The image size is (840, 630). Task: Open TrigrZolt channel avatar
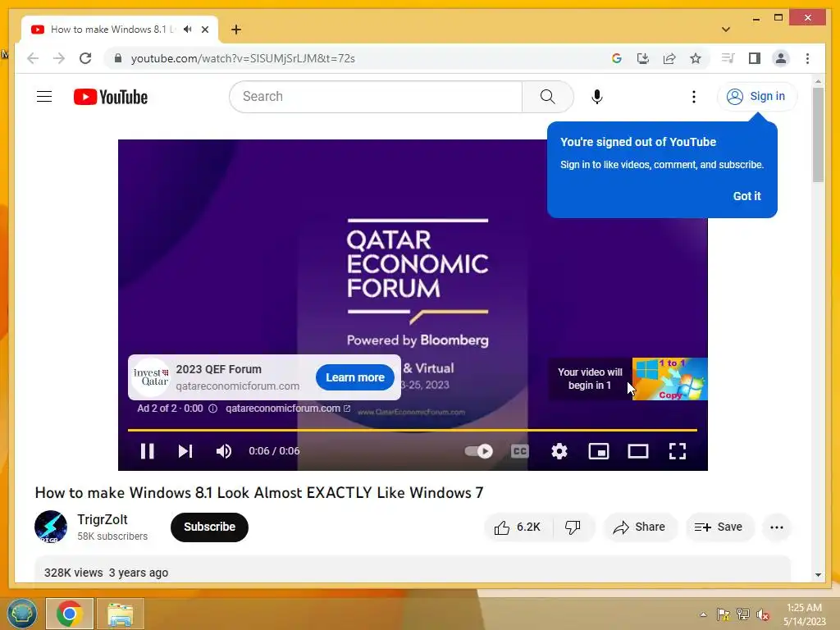point(51,527)
